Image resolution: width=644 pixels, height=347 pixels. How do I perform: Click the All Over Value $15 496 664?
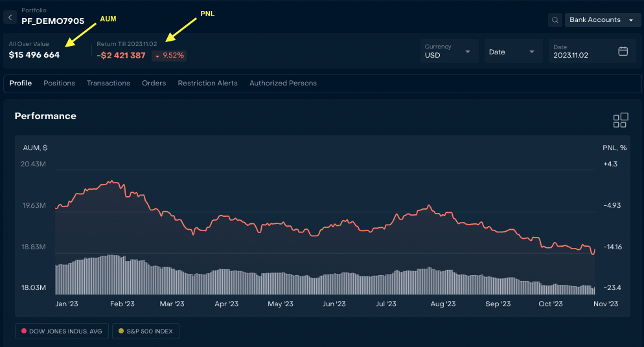point(34,55)
